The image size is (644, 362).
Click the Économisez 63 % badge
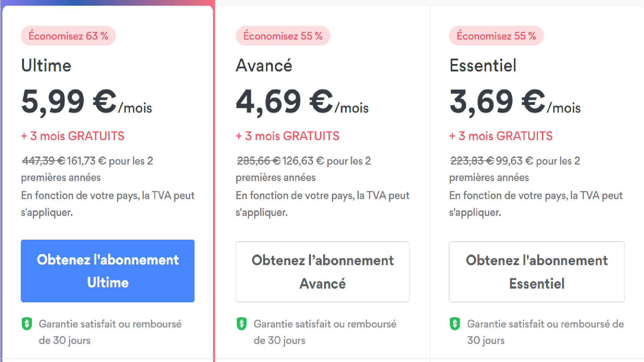[68, 36]
